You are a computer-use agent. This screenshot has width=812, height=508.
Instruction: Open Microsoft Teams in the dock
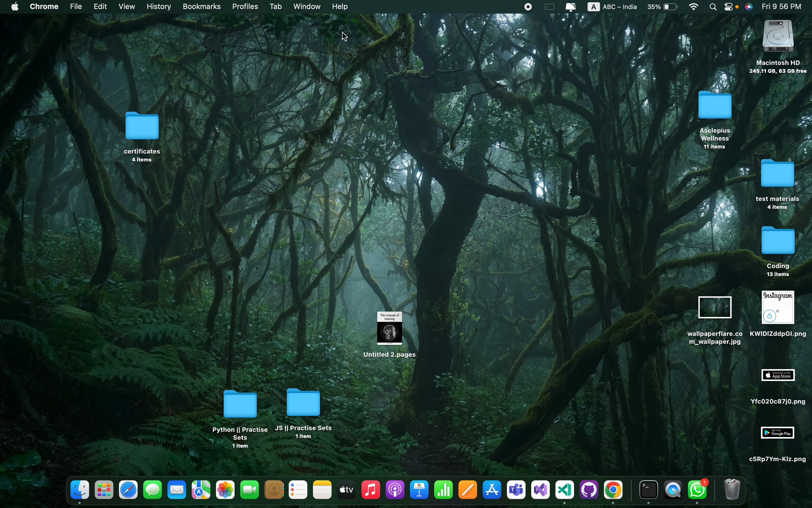pyautogui.click(x=516, y=490)
